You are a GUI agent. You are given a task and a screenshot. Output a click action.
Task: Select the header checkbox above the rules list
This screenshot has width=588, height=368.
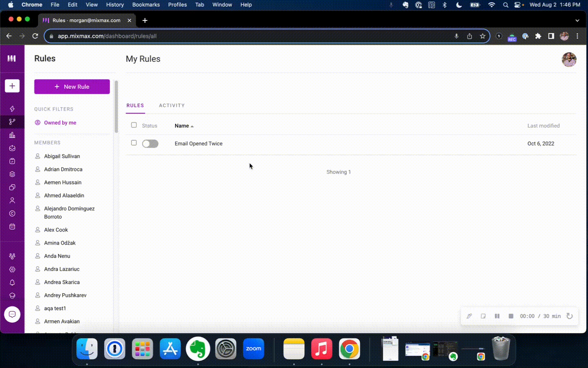134,125
